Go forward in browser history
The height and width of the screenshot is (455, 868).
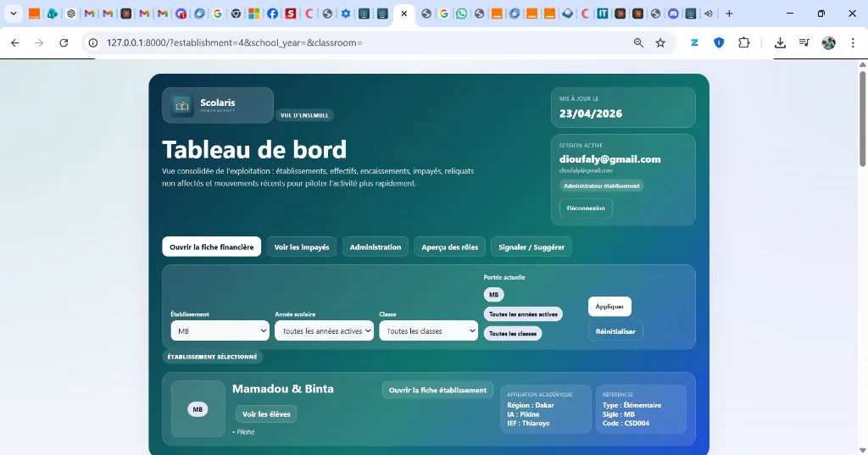pos(39,42)
